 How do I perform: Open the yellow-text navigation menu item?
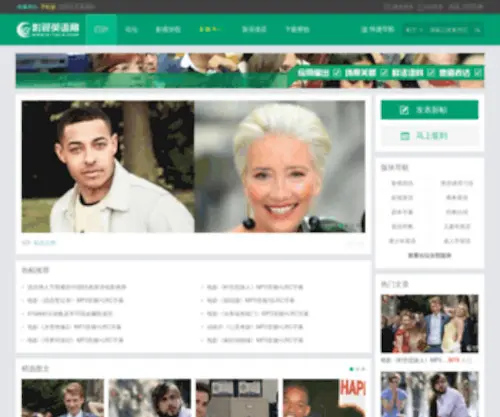pyautogui.click(x=210, y=29)
